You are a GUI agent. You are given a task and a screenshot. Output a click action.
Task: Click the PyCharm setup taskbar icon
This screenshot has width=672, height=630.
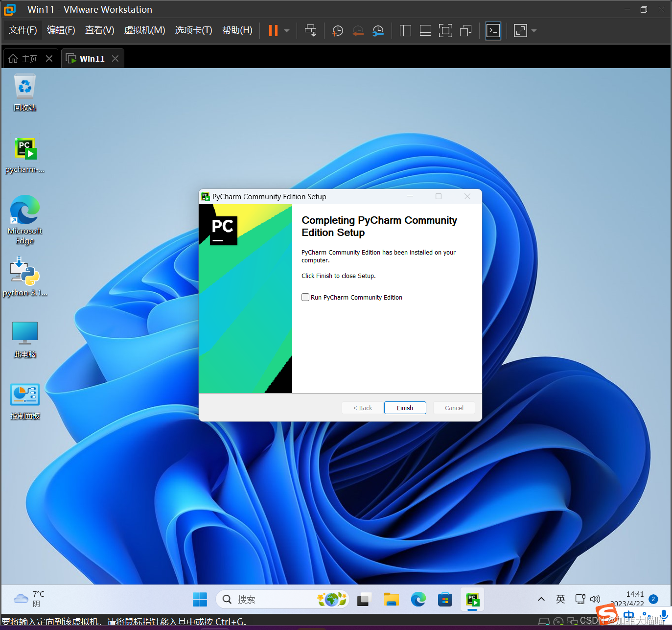tap(472, 599)
